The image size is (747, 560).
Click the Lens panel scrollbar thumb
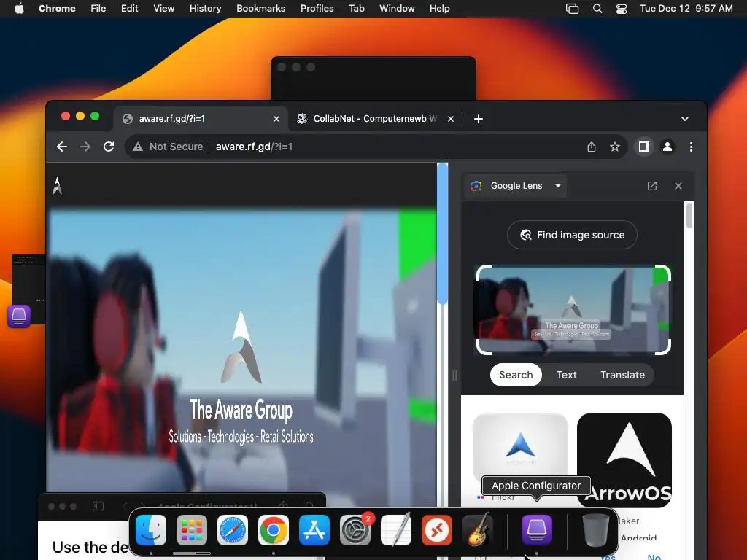[689, 215]
